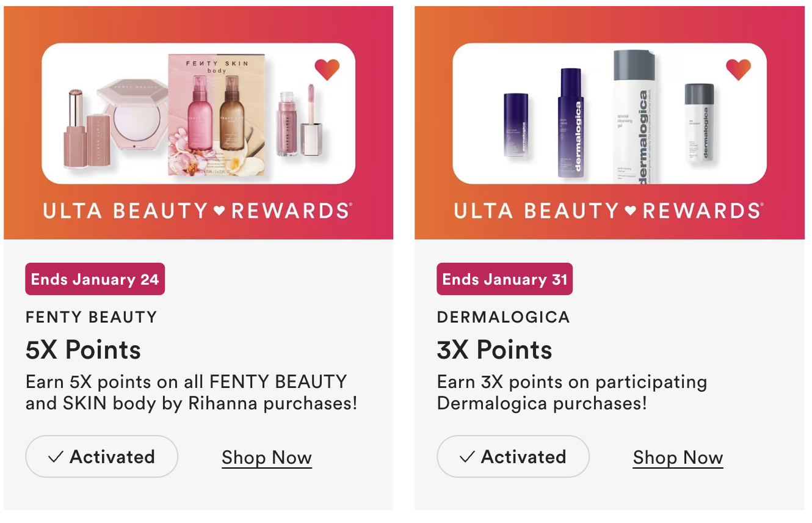Open Shop Now link for Dermalogica

click(x=678, y=458)
